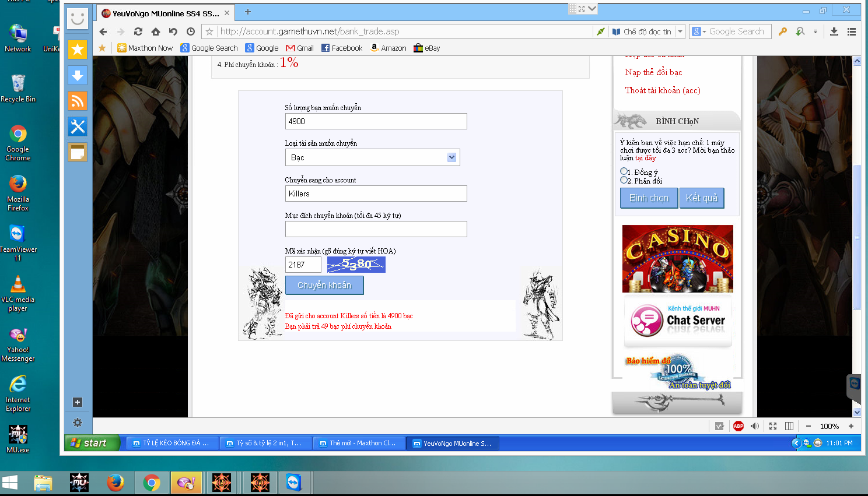Click the 'Chuyển sang cho account' field

coord(376,194)
